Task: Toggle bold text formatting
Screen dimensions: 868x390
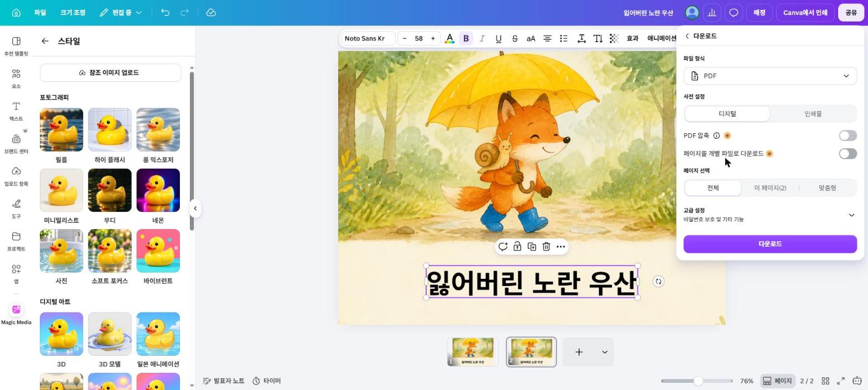Action: click(x=466, y=38)
